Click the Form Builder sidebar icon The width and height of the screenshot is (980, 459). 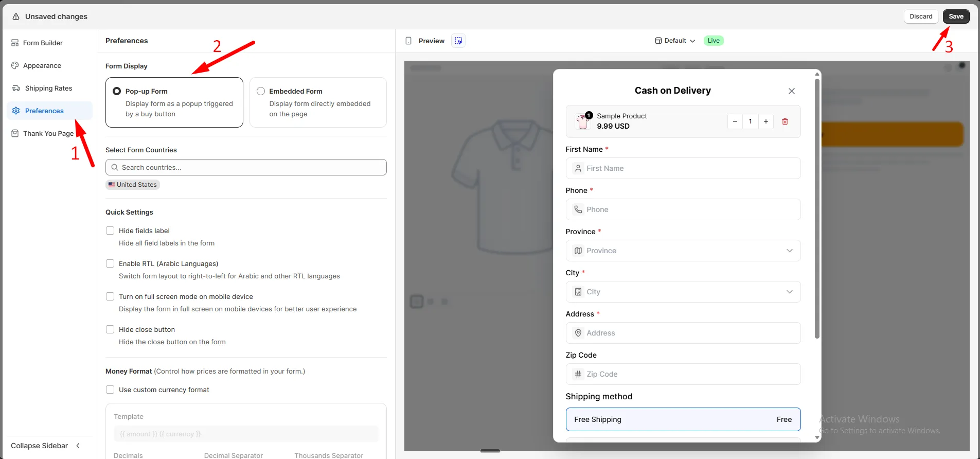click(x=15, y=43)
